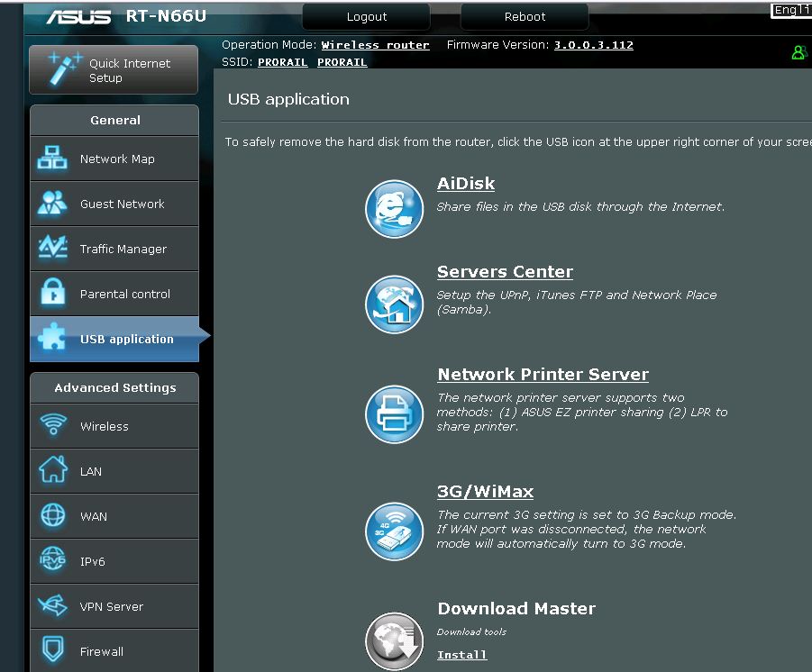Screen dimensions: 812x672
Task: Click the Traffic Manager graph icon
Action: 52,248
